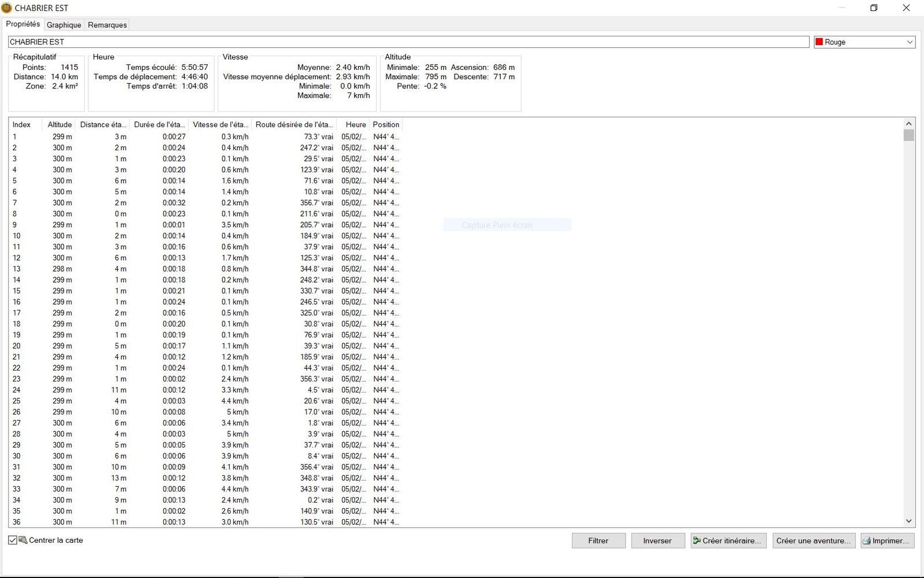Click Temps d'arrêt value 1:04:08
Screen dimensions: 924x578
coord(195,86)
